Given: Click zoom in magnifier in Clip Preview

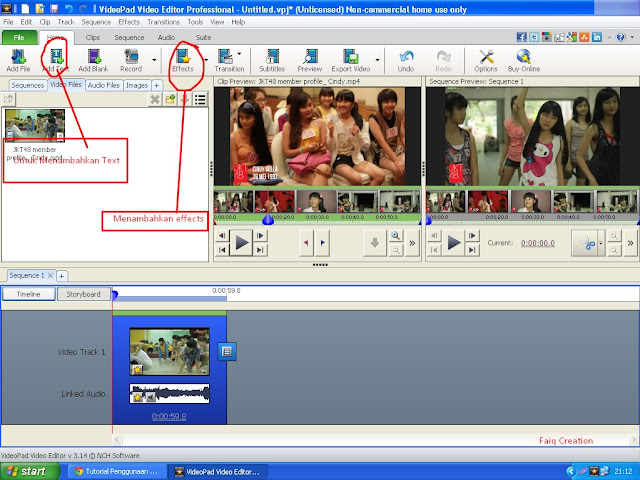Looking at the screenshot, I should tap(395, 236).
